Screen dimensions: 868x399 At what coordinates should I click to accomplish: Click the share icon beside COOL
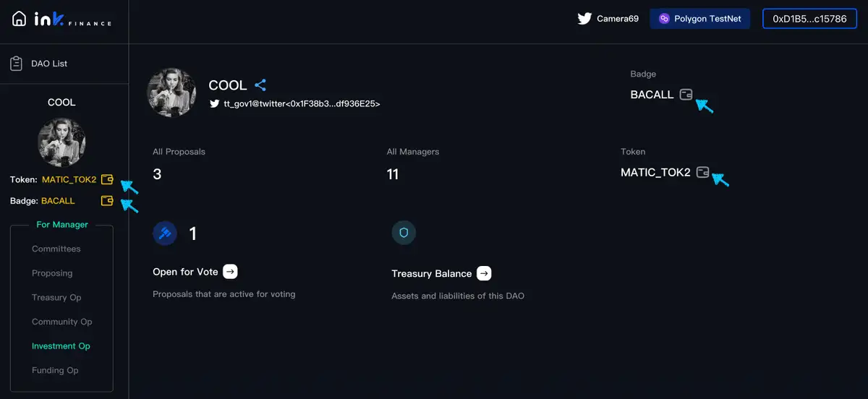[260, 85]
